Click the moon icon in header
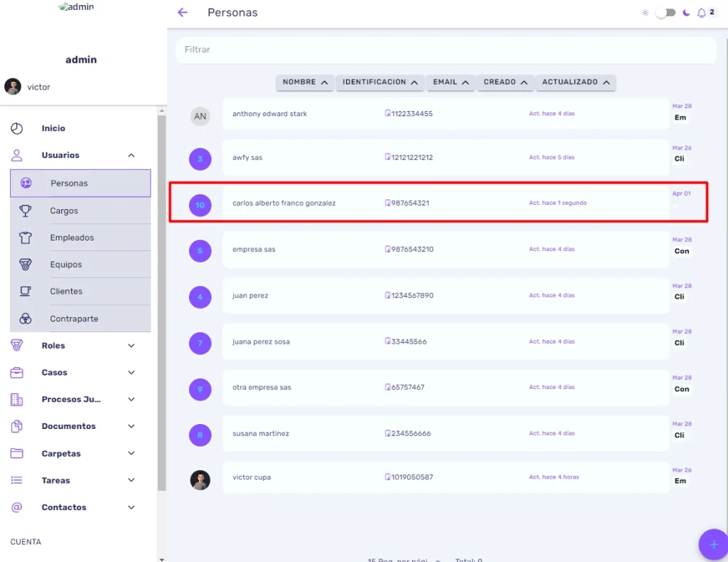This screenshot has height=562, width=728. (686, 13)
